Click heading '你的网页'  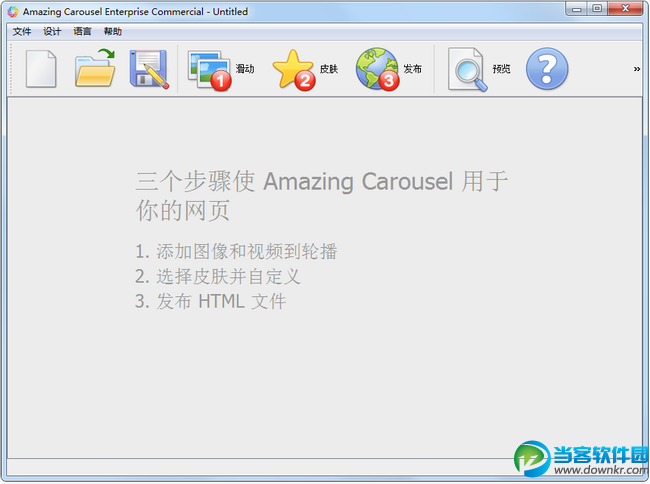point(183,211)
